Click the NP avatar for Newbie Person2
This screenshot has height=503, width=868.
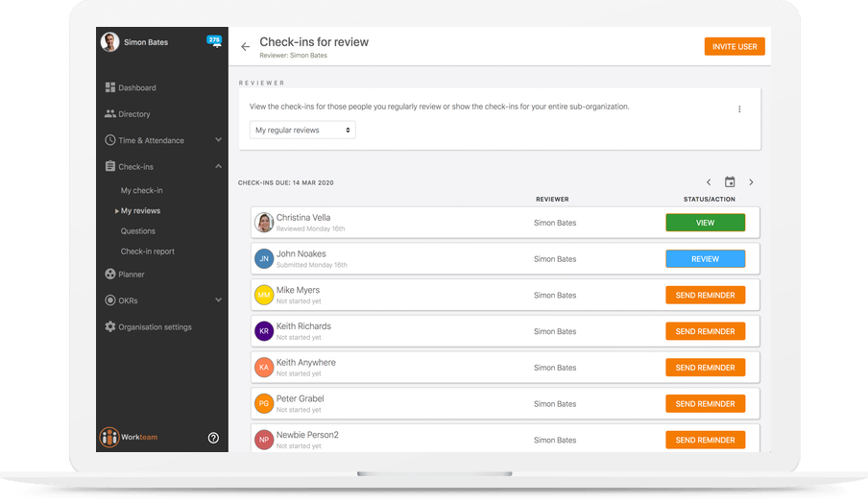264,440
